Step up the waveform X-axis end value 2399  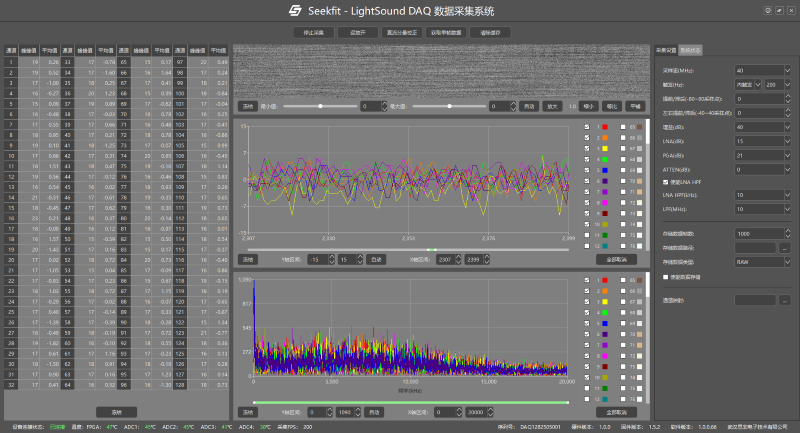pyautogui.click(x=486, y=257)
